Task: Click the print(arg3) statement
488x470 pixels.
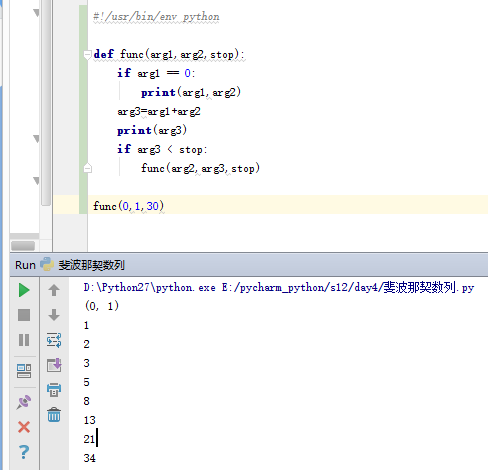Action: [x=152, y=130]
